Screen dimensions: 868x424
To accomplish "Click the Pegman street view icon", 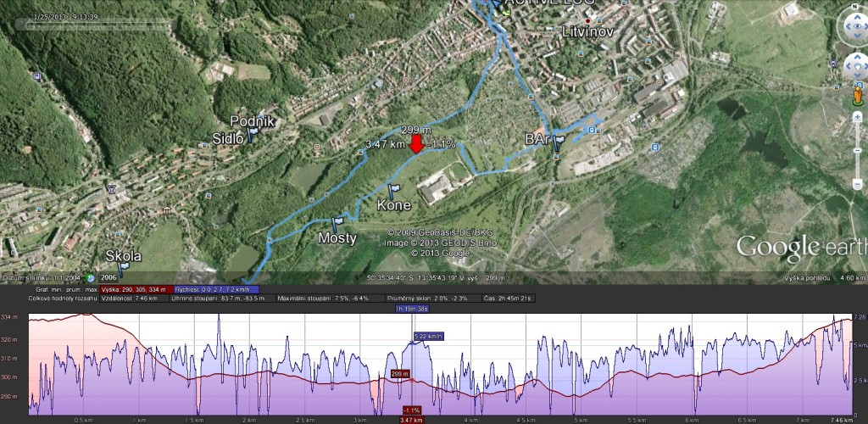I will click(858, 95).
